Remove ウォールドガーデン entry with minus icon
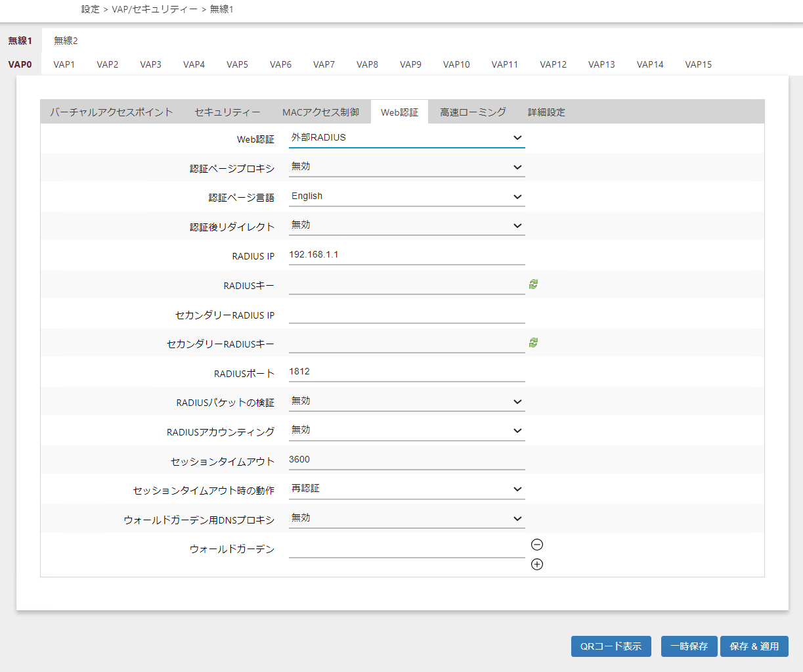The width and height of the screenshot is (803, 672). click(x=537, y=545)
